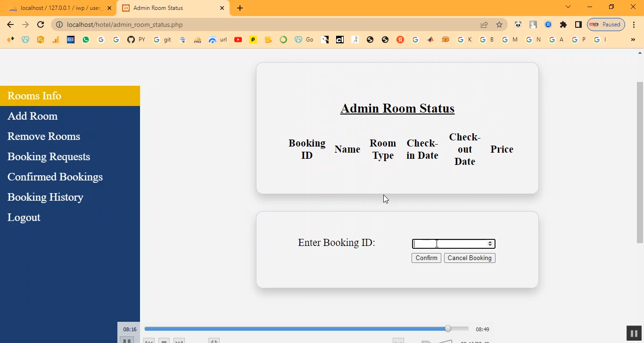Reload the page with the refresh icon
This screenshot has height=343, width=644.
[x=41, y=25]
